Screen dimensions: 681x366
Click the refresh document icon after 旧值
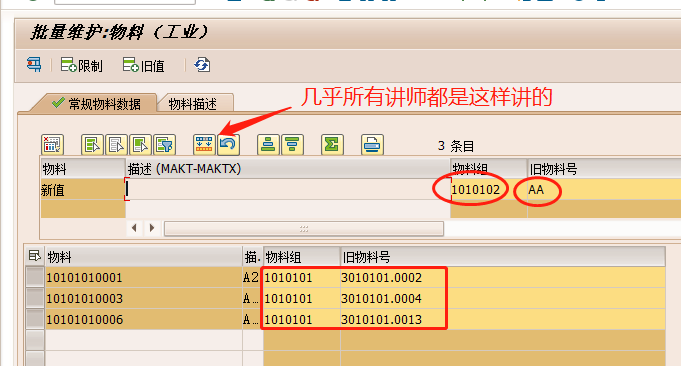pyautogui.click(x=202, y=65)
